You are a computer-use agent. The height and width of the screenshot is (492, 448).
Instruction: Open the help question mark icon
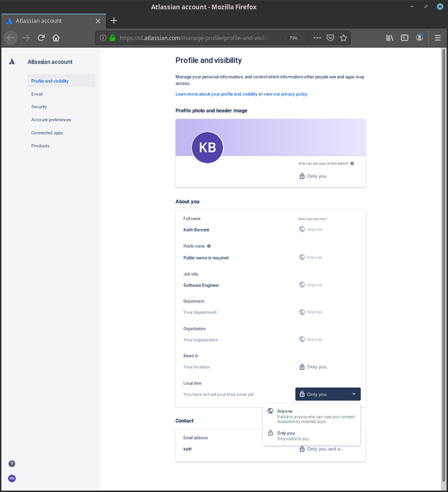(12, 463)
